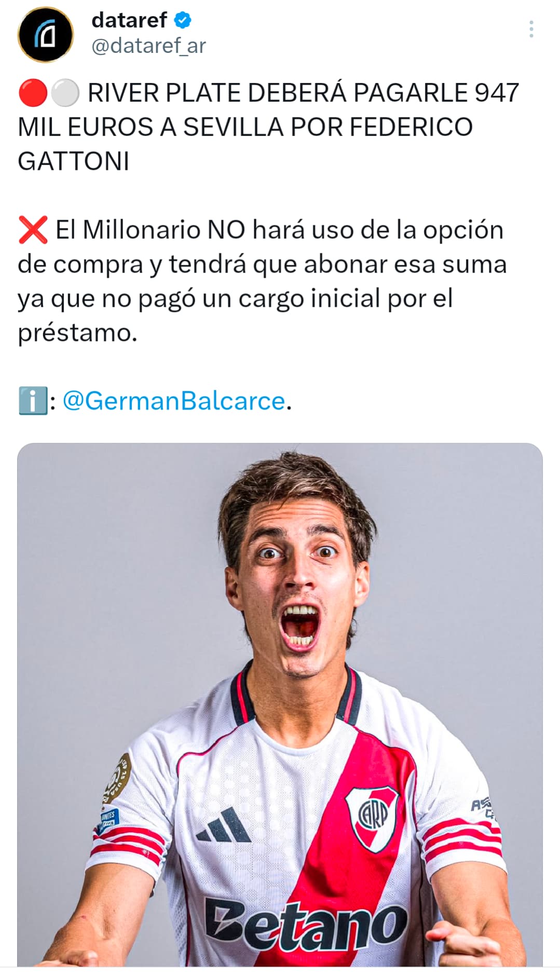
Task: Open the Federico Gattoni photo
Action: pyautogui.click(x=280, y=704)
